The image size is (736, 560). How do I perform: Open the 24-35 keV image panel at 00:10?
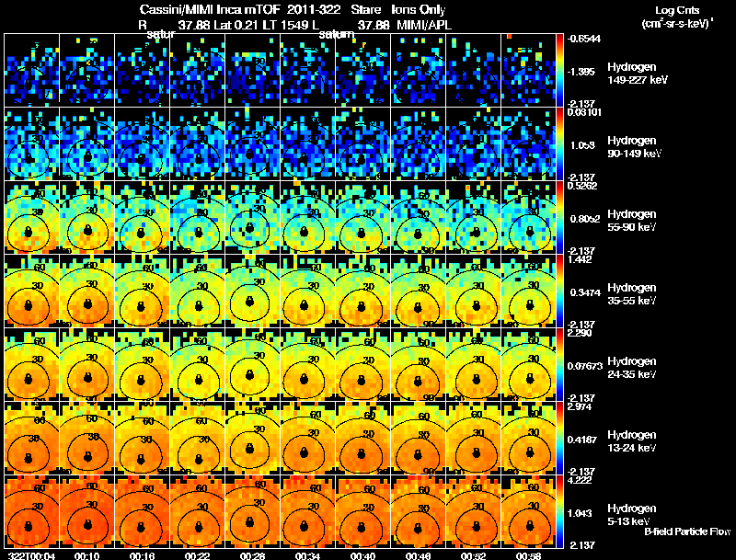point(86,365)
